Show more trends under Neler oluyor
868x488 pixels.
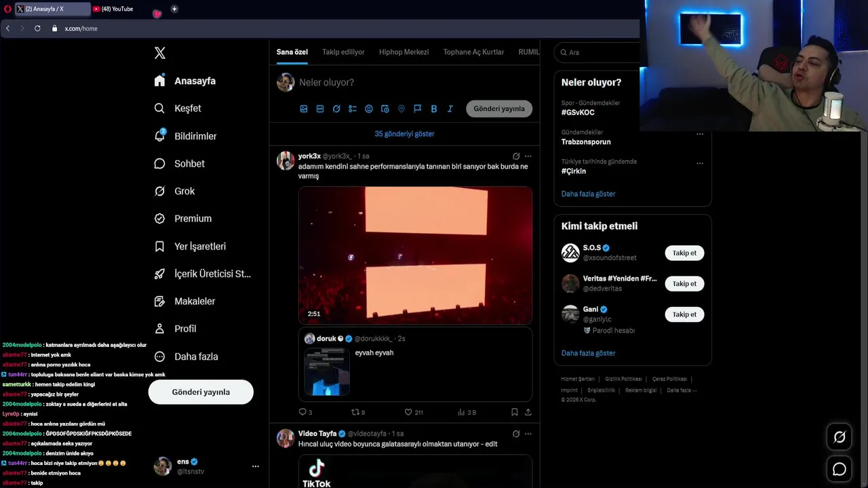click(588, 194)
